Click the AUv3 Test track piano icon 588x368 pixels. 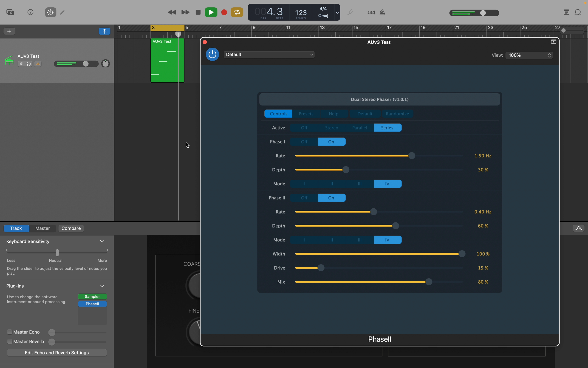(9, 60)
